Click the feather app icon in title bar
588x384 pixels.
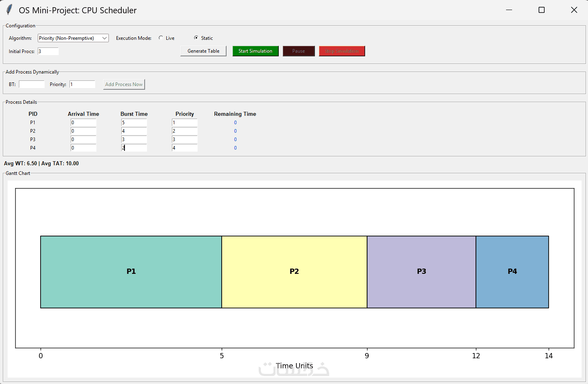pos(9,10)
